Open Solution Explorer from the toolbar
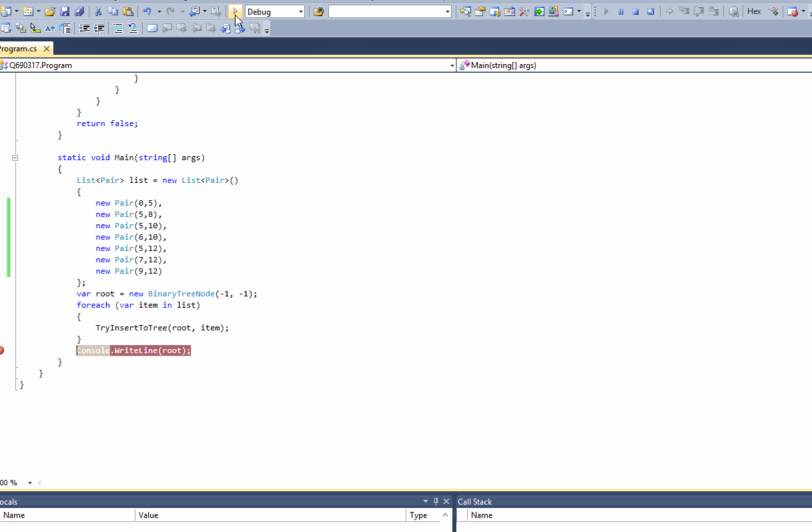The height and width of the screenshot is (532, 812). 466,11
